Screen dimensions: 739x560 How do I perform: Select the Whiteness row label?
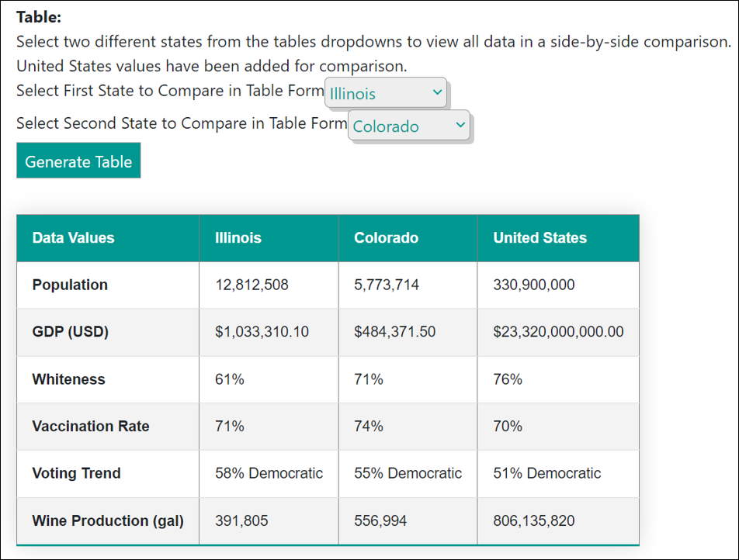68,379
